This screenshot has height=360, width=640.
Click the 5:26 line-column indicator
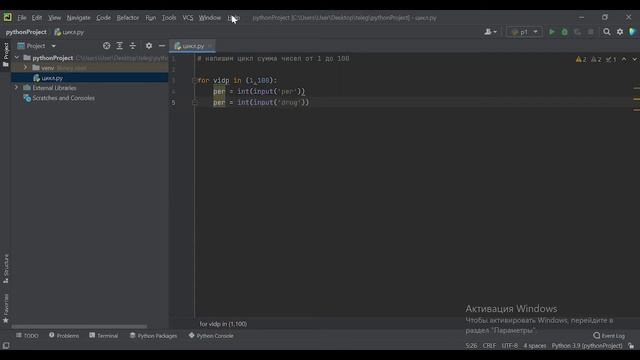tap(471, 346)
